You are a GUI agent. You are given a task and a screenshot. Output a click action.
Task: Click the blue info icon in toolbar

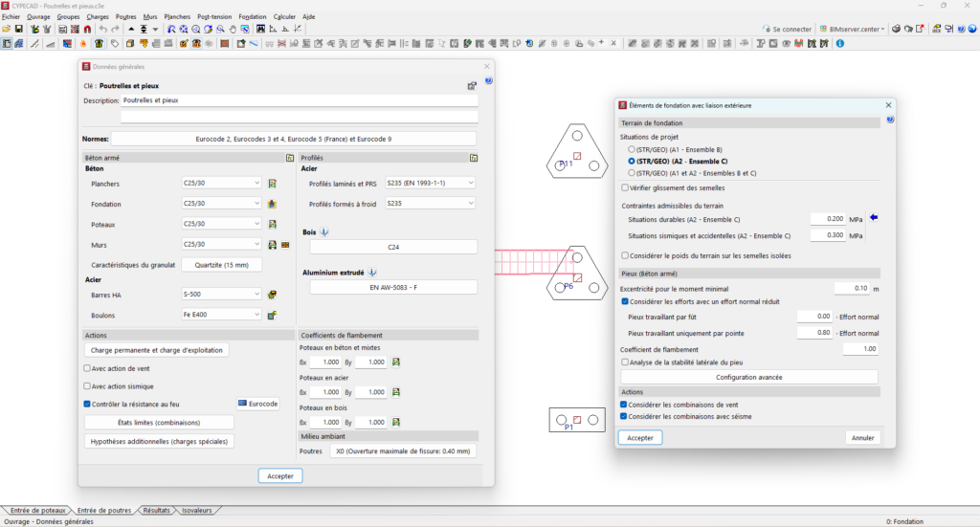840,44
